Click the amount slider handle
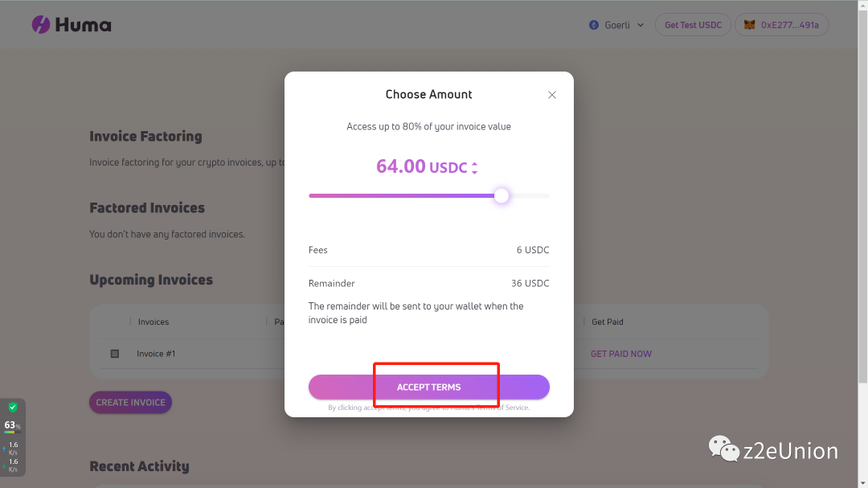Screen dimensions: 868x488 [502, 195]
